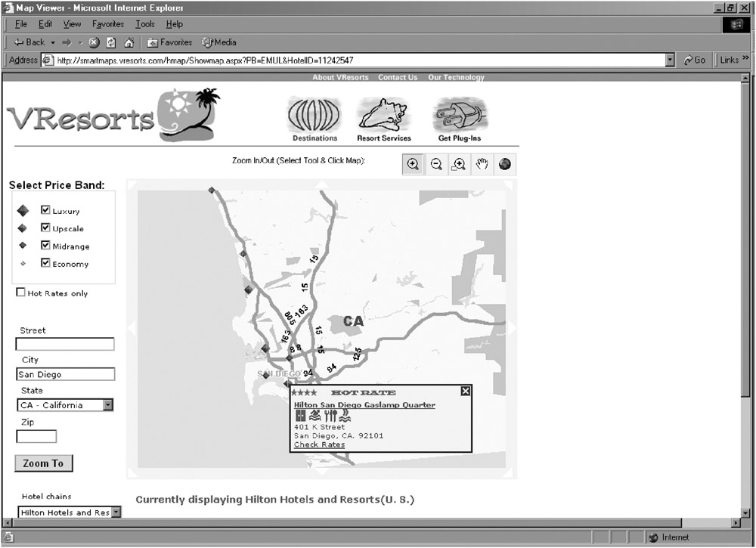
Task: Click the Street input field
Action: [x=65, y=344]
